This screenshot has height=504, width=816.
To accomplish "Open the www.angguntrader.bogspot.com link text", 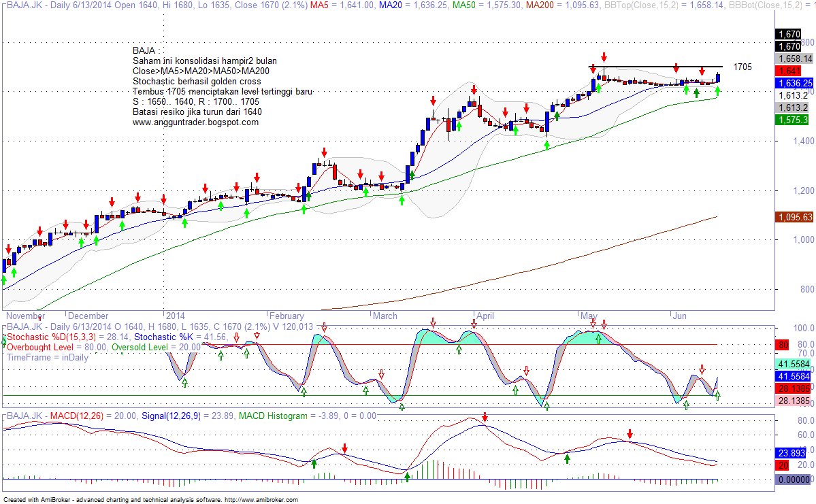I will point(196,122).
